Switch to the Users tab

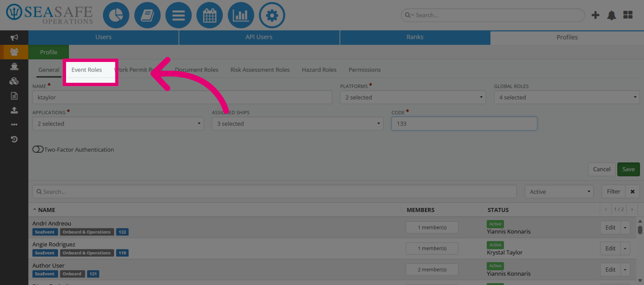tap(103, 37)
